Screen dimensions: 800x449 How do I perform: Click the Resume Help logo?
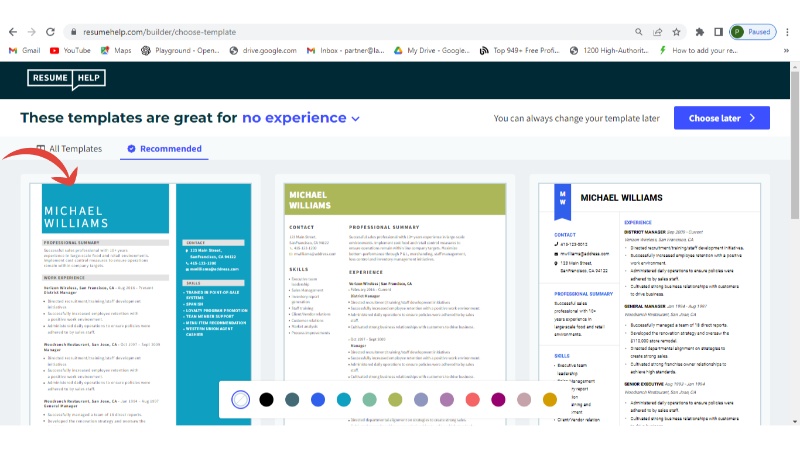click(x=66, y=79)
